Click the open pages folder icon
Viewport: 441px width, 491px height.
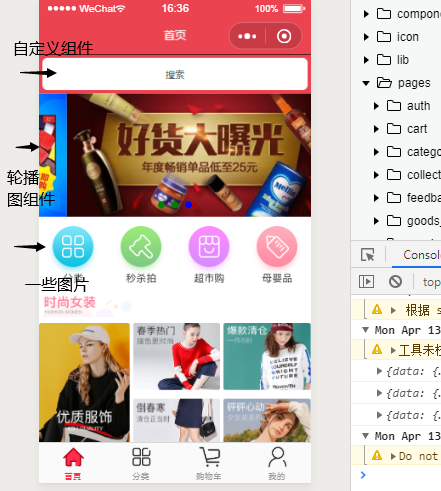(384, 83)
